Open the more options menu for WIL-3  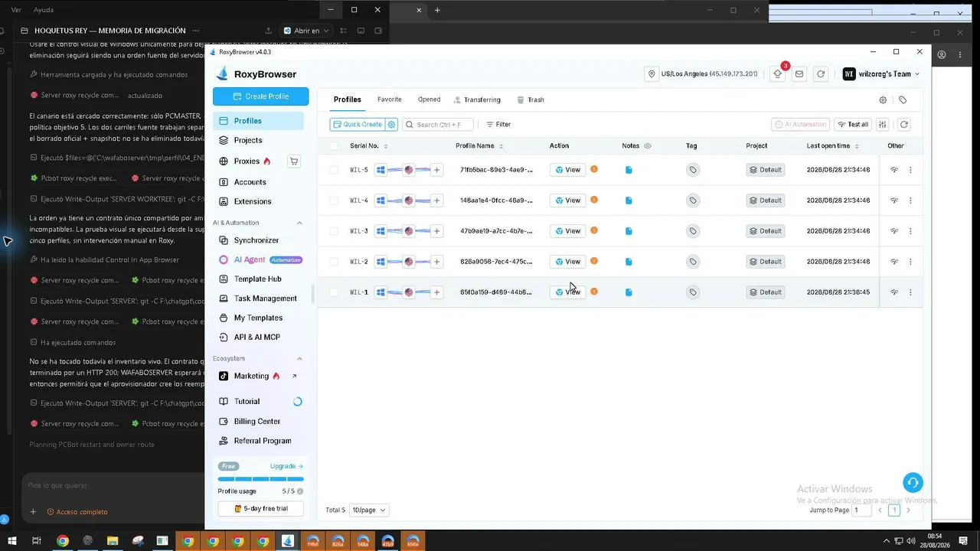click(910, 231)
